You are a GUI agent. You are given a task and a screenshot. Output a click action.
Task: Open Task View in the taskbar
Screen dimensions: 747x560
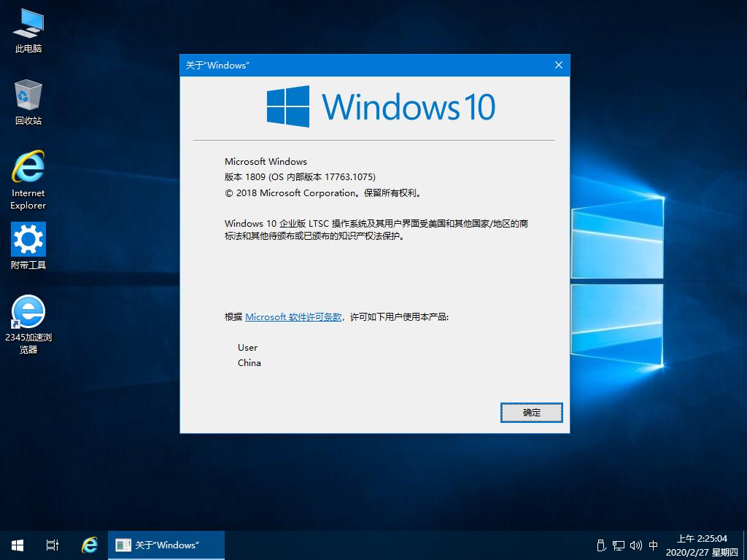point(53,545)
